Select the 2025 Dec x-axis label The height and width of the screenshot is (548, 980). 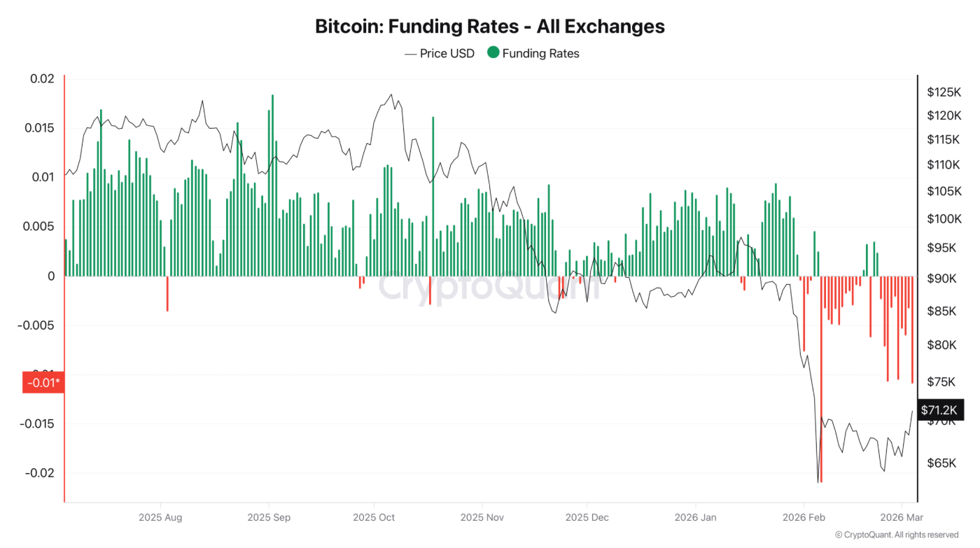(x=587, y=518)
